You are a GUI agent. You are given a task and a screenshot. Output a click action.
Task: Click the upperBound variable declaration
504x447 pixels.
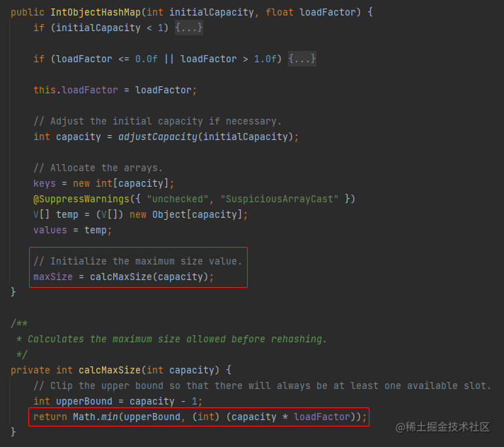[x=84, y=402]
